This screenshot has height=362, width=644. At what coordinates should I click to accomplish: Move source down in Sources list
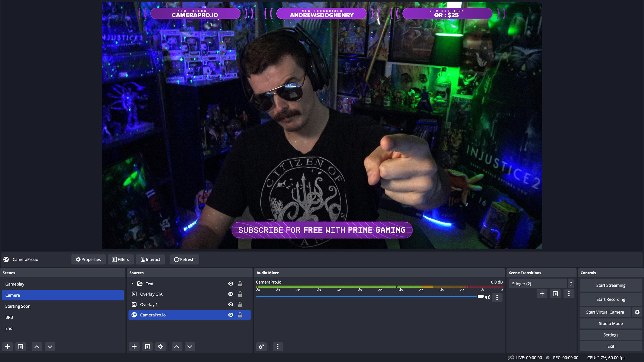[x=190, y=347]
